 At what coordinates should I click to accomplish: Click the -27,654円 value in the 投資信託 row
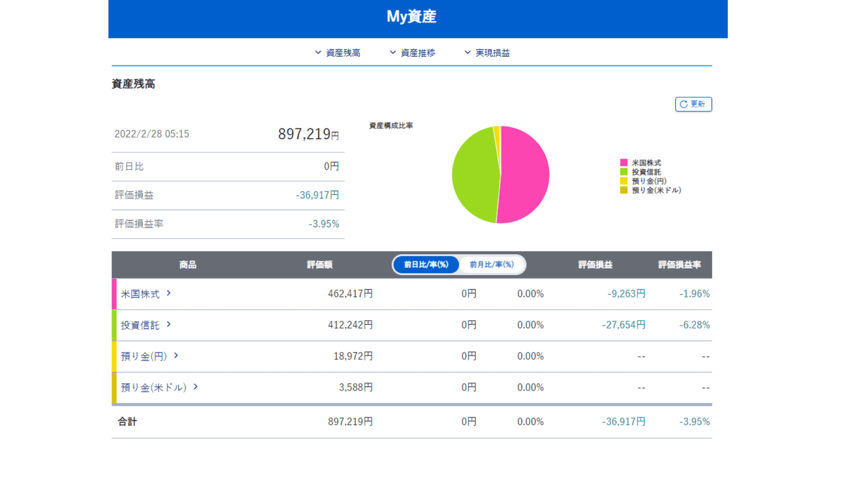click(x=624, y=325)
